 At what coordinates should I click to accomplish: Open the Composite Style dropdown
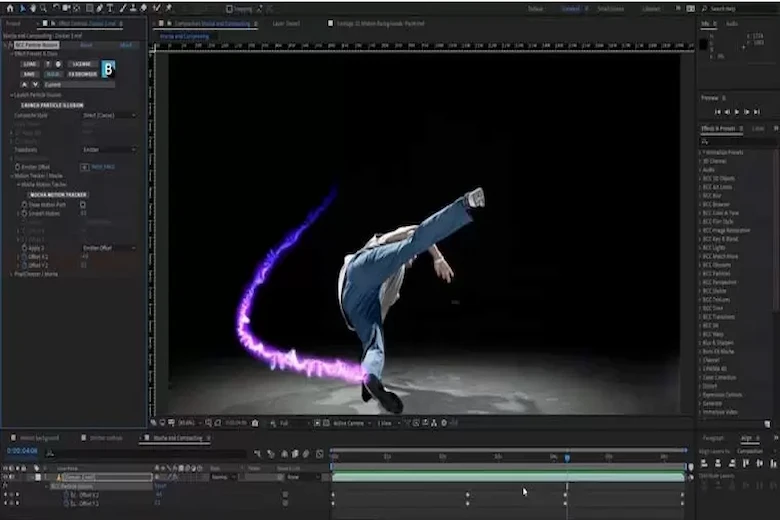[109, 115]
